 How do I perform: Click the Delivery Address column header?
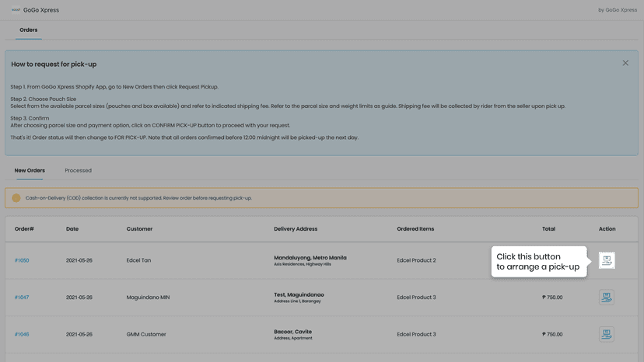296,229
